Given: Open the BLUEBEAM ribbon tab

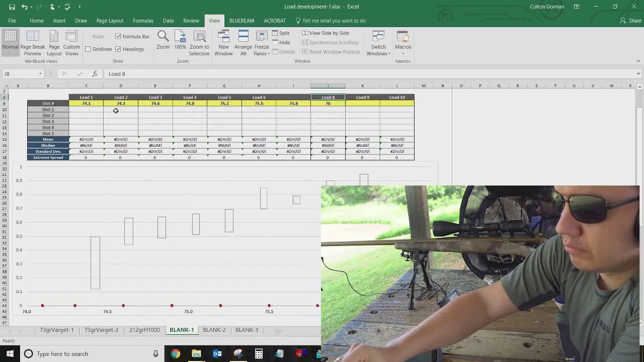Looking at the screenshot, I should click(242, 21).
